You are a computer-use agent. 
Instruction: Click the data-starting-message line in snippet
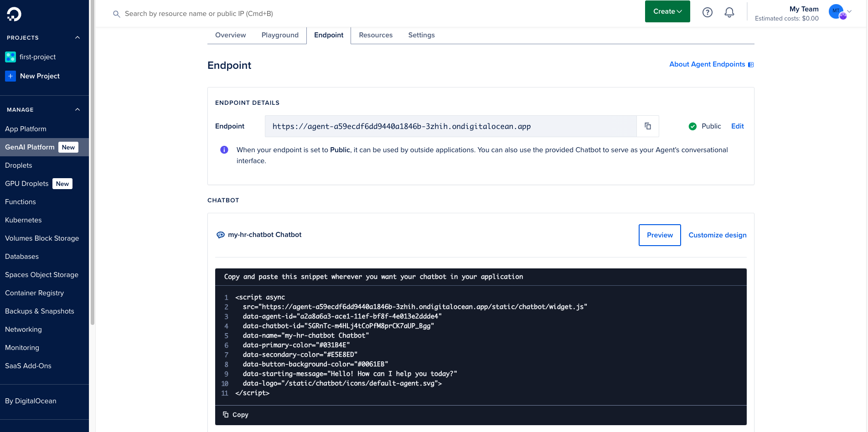[x=350, y=374]
